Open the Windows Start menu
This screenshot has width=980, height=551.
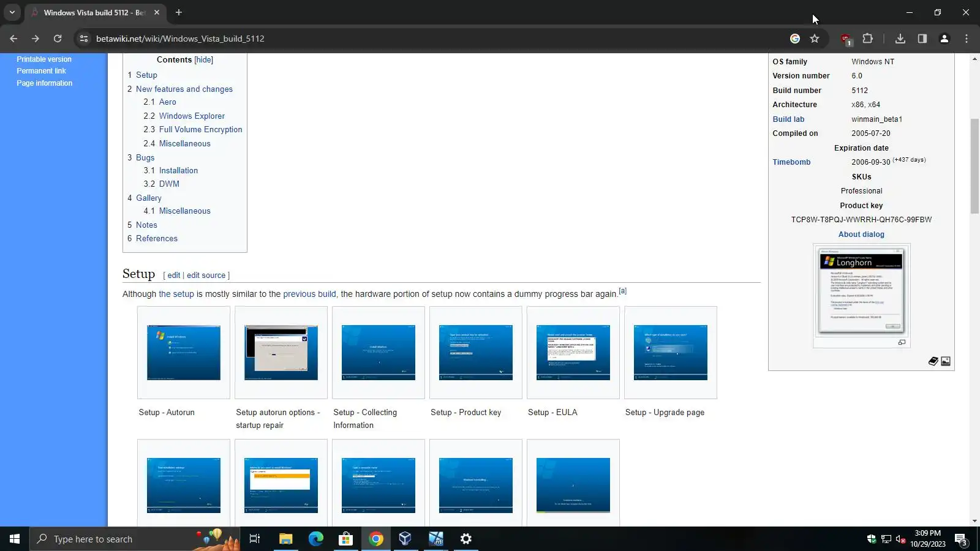tap(15, 539)
